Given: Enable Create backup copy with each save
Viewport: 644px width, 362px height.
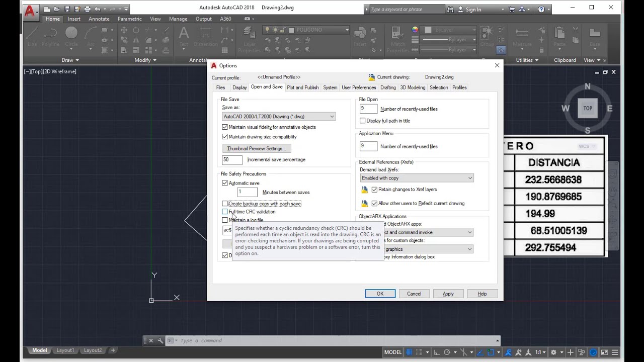Looking at the screenshot, I should point(225,204).
